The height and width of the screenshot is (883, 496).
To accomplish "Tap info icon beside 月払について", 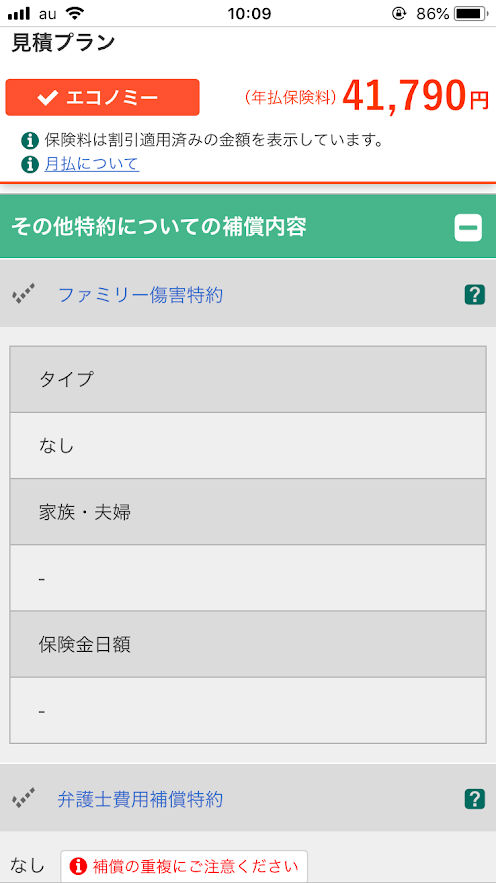I will pyautogui.click(x=30, y=164).
